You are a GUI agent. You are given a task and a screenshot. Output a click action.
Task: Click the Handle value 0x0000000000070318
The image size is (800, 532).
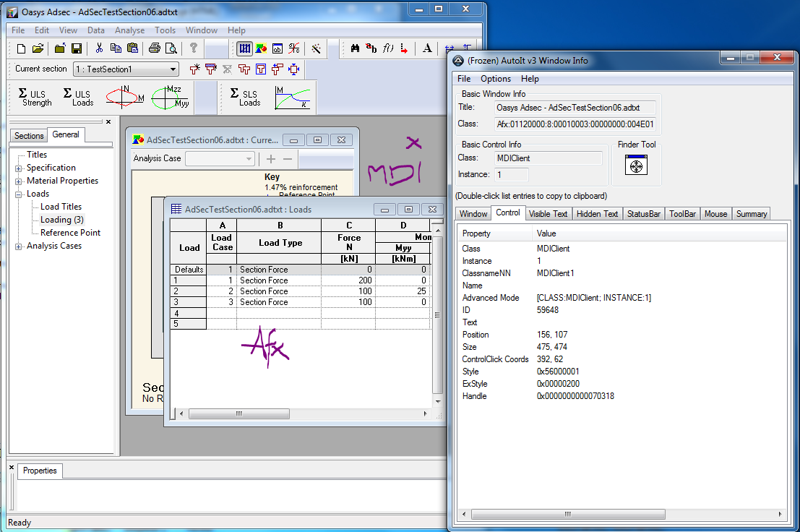coord(575,396)
